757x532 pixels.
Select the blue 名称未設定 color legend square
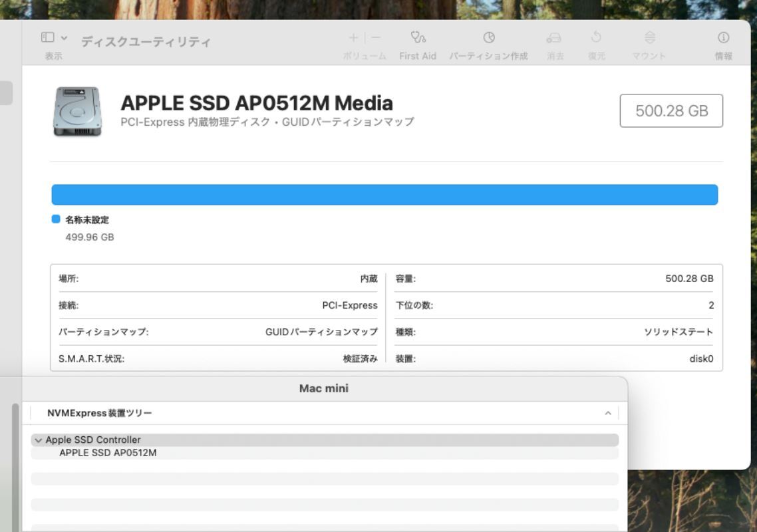(x=56, y=219)
